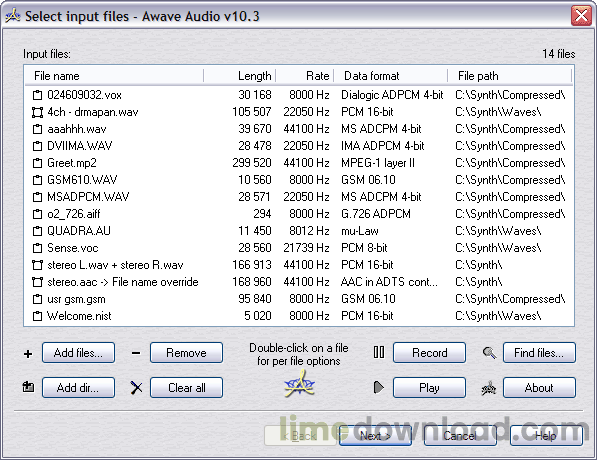Sort list by the Rate column header

click(305, 76)
